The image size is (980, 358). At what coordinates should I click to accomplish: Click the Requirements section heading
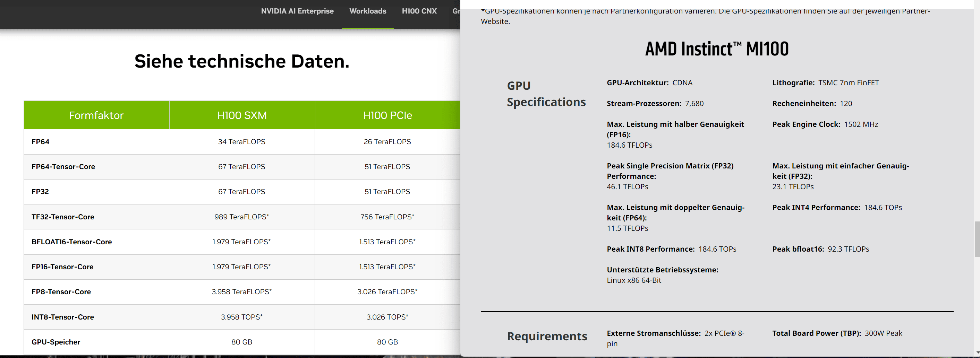(x=547, y=336)
